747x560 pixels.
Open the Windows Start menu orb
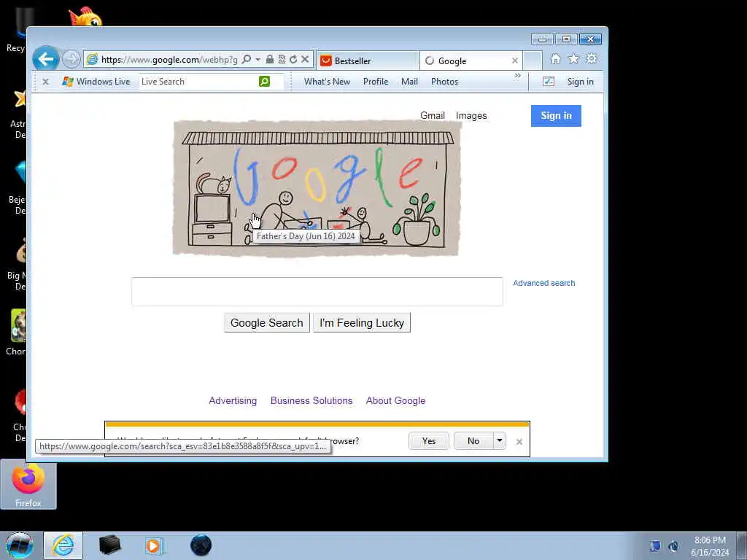pyautogui.click(x=20, y=545)
